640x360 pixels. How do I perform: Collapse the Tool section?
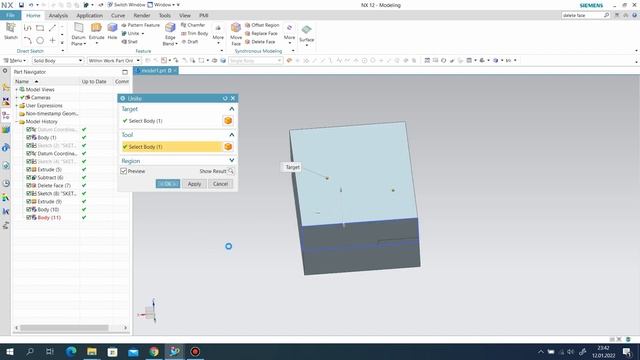(x=231, y=135)
